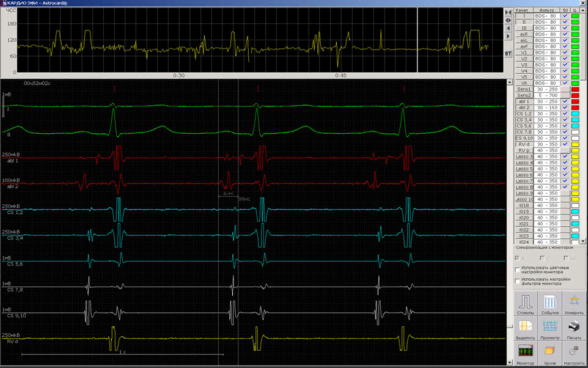The height and width of the screenshot is (368, 588).
Task: Click the left arrow trend navigation button
Action: 507,28
